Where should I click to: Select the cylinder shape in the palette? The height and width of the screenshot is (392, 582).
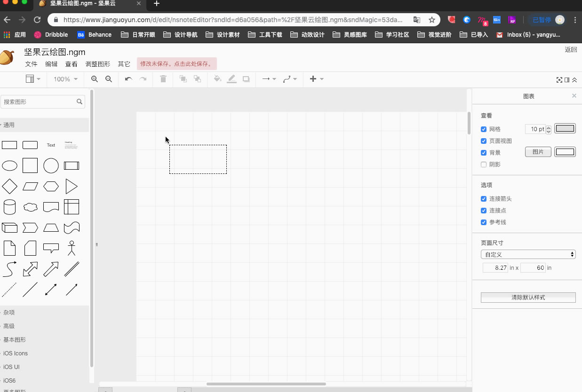[x=9, y=207]
